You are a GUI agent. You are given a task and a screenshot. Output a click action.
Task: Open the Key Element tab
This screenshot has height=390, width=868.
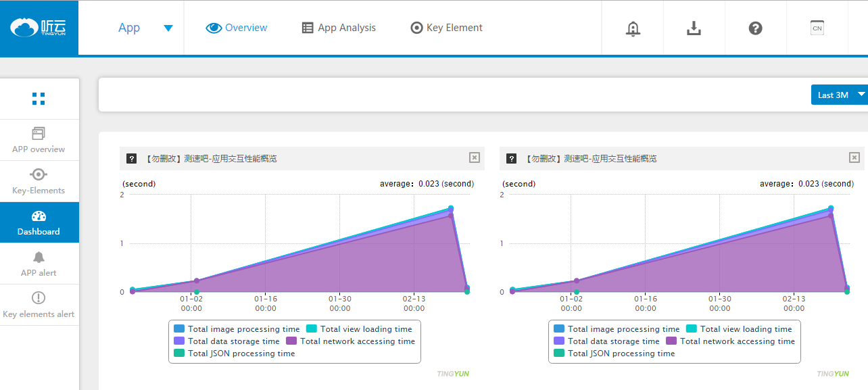(447, 28)
